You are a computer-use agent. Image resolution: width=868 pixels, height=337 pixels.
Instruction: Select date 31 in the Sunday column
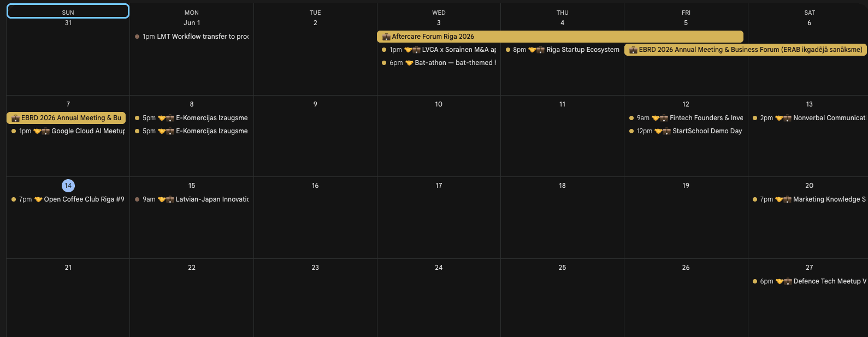pos(68,23)
